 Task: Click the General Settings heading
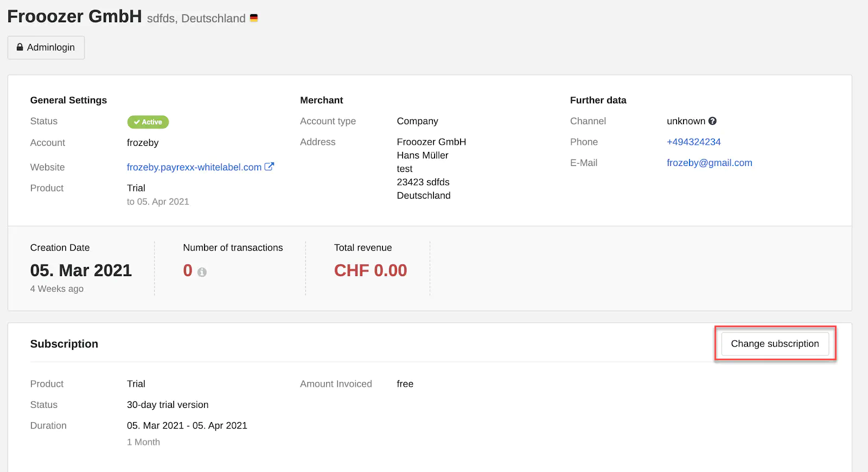coord(68,100)
